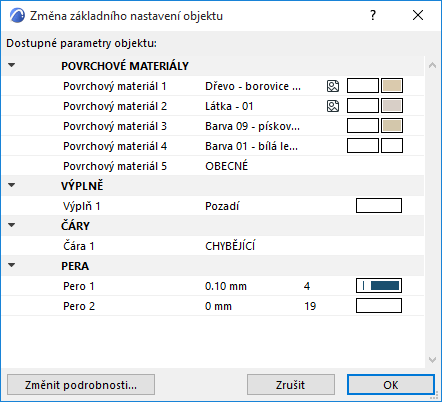
Task: Click white color swatch of Povrchový materiál 4
Action: pos(392,146)
